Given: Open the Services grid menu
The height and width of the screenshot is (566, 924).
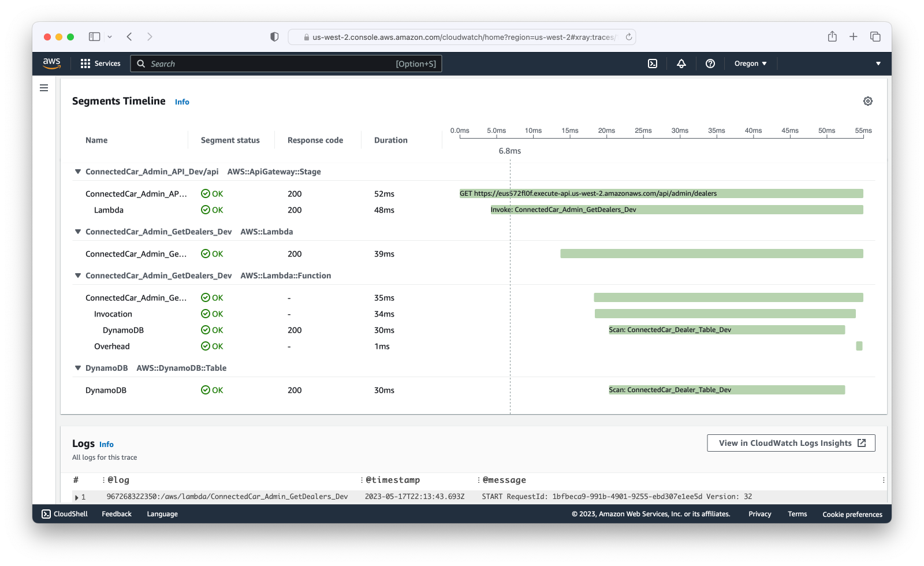Looking at the screenshot, I should pyautogui.click(x=100, y=64).
